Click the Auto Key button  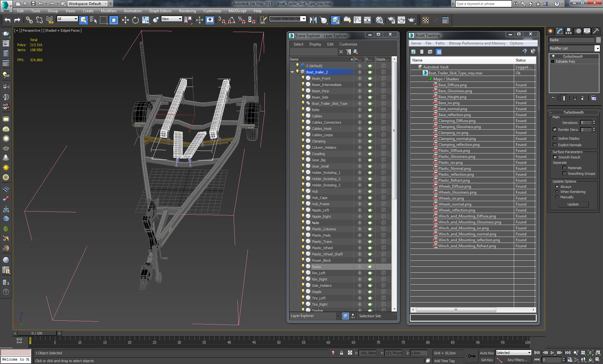pos(486,353)
